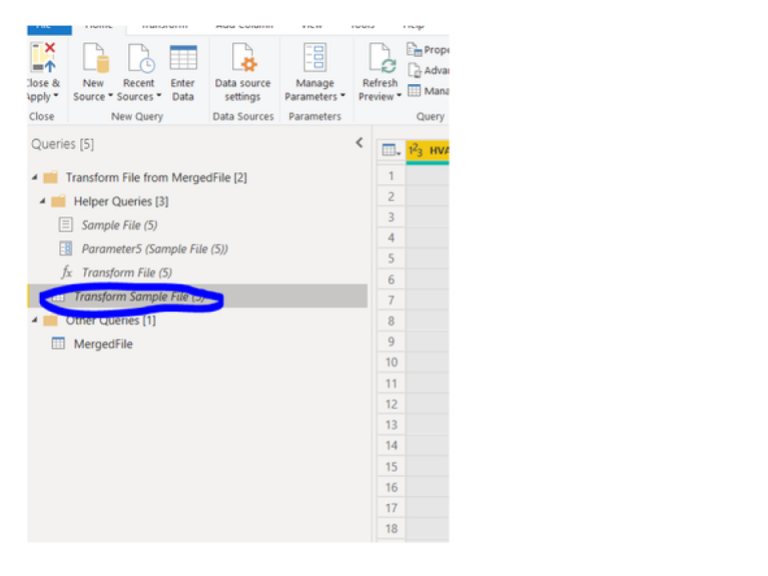The height and width of the screenshot is (576, 768).
Task: Open the Recent Sources icon
Action: pyautogui.click(x=141, y=58)
